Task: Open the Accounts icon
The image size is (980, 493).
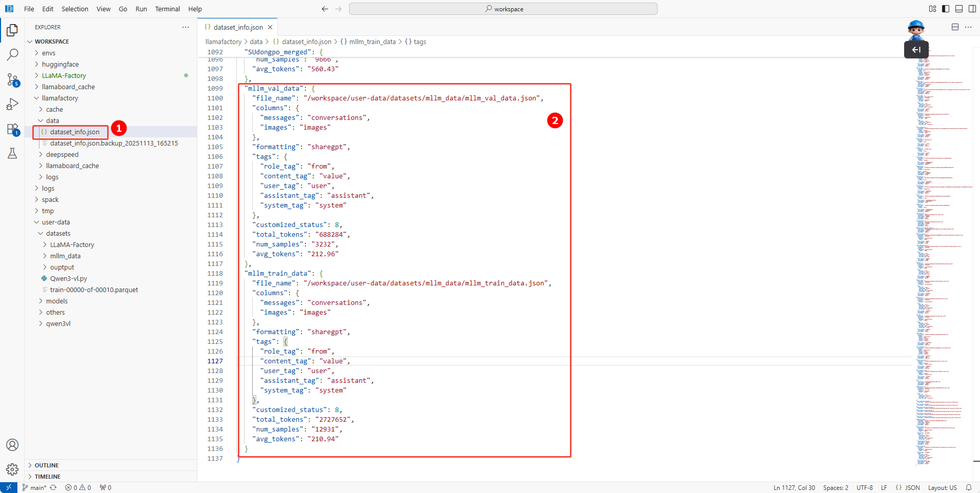Action: coord(12,445)
